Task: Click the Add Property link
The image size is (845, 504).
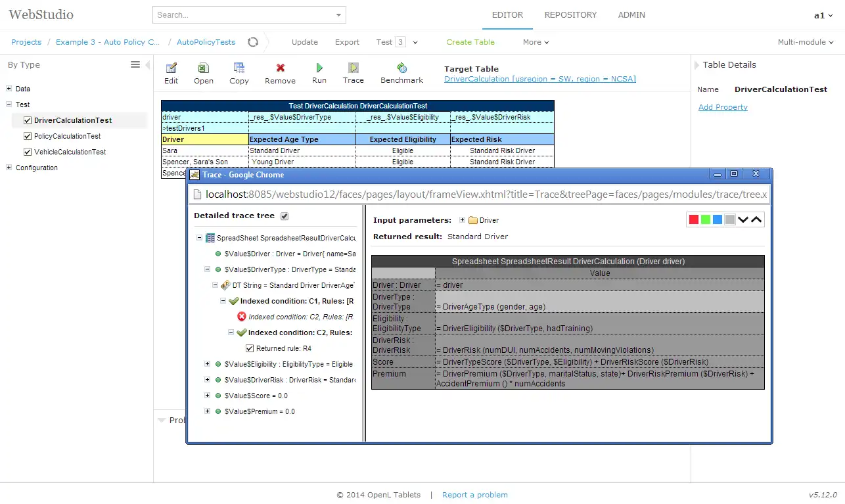Action: [723, 107]
